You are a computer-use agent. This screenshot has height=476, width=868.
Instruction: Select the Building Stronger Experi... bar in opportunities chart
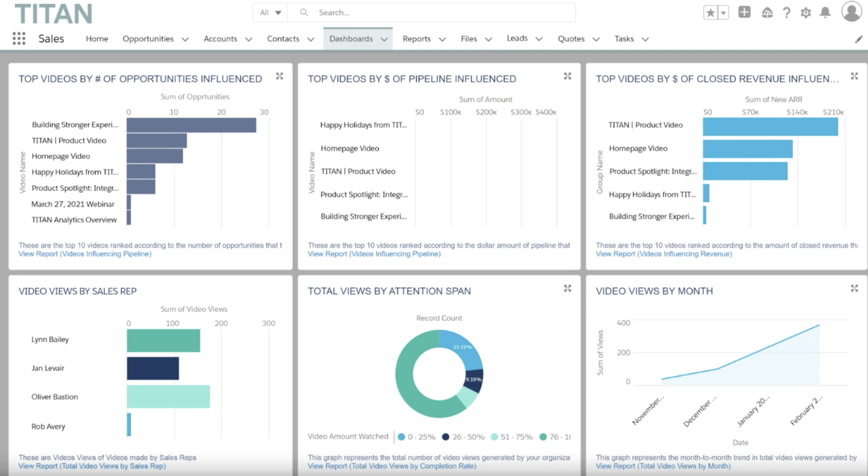pyautogui.click(x=191, y=125)
